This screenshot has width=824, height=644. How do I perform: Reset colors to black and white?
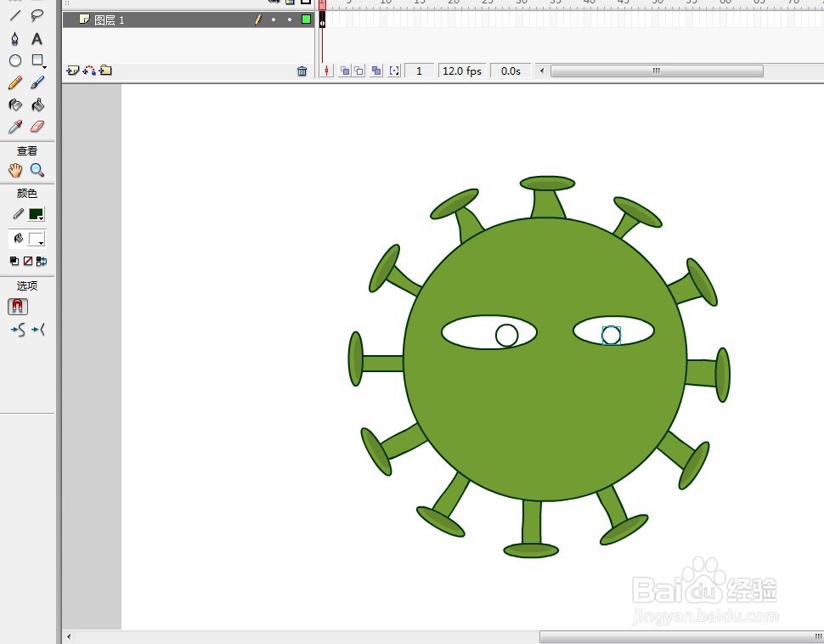click(x=14, y=261)
